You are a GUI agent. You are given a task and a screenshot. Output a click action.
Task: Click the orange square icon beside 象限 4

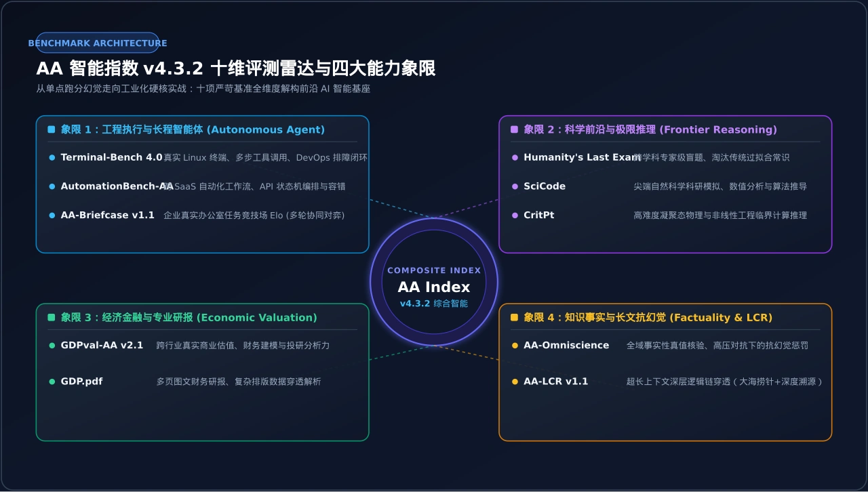(x=514, y=317)
